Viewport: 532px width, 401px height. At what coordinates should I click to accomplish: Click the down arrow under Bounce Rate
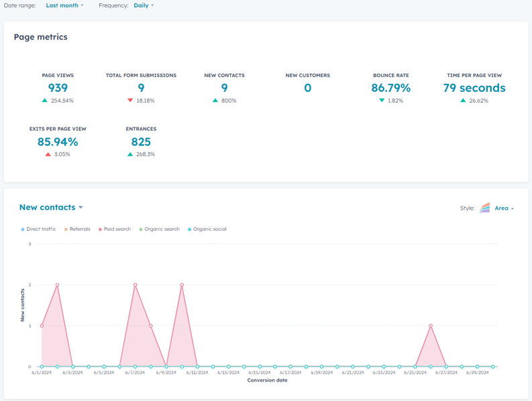click(x=382, y=101)
